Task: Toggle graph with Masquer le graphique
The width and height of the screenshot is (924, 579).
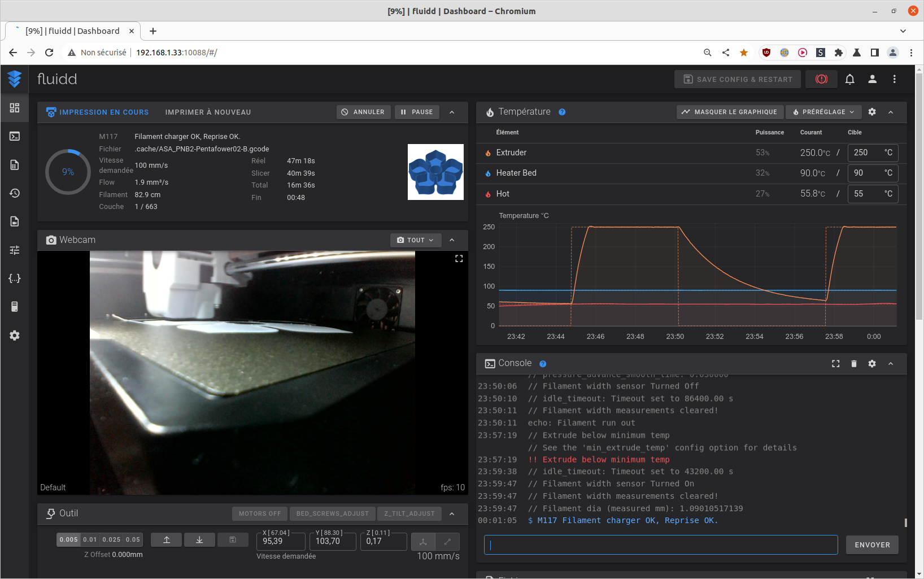Action: pos(729,112)
